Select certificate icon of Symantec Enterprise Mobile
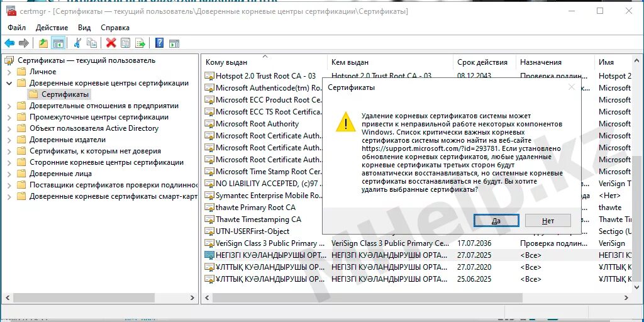 209,196
